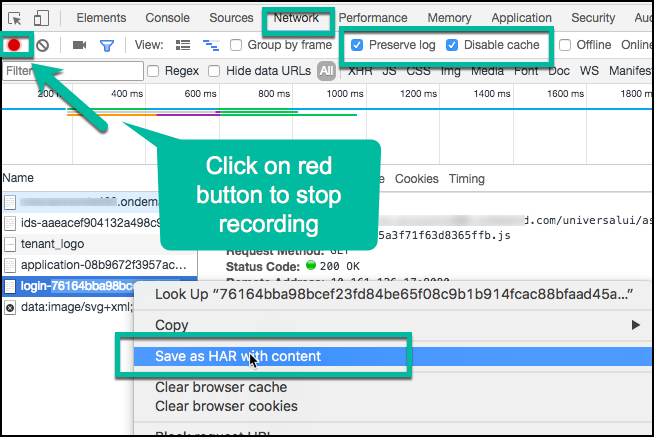Open the Timing detail tab
Screen dimensions: 654x437
[x=467, y=179]
